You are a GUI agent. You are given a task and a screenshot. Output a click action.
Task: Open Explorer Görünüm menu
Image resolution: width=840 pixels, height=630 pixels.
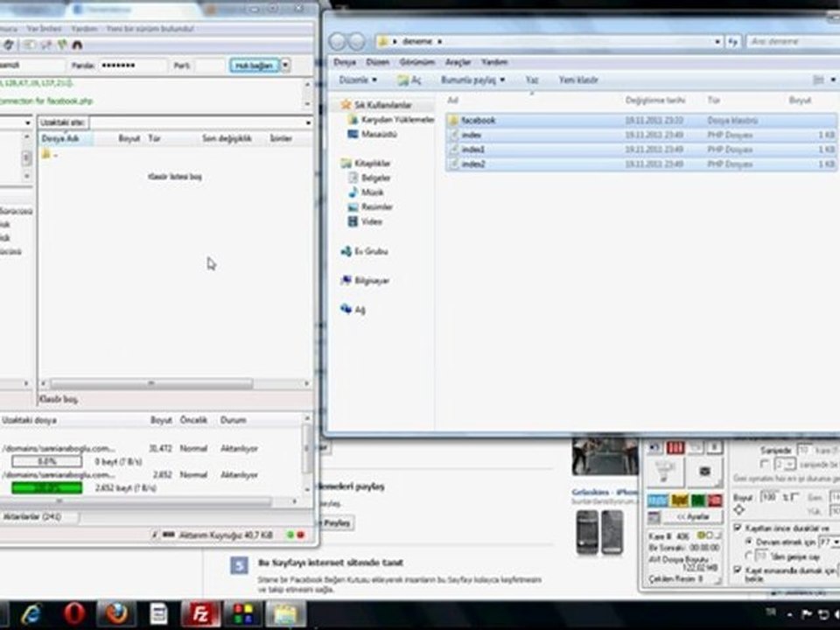pos(416,62)
